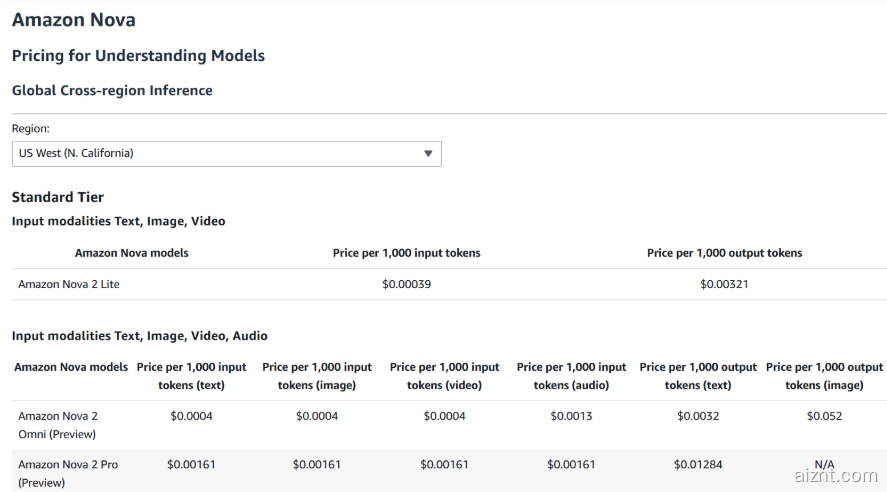Click the "Region:" field label

coord(30,129)
